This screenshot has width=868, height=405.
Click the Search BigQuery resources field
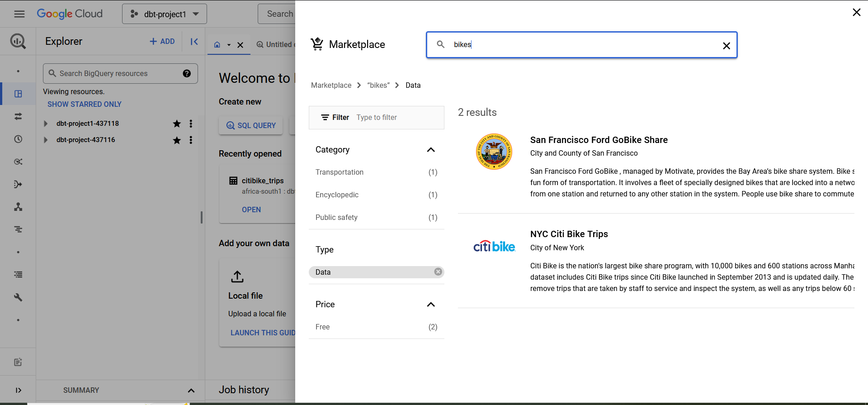[120, 73]
